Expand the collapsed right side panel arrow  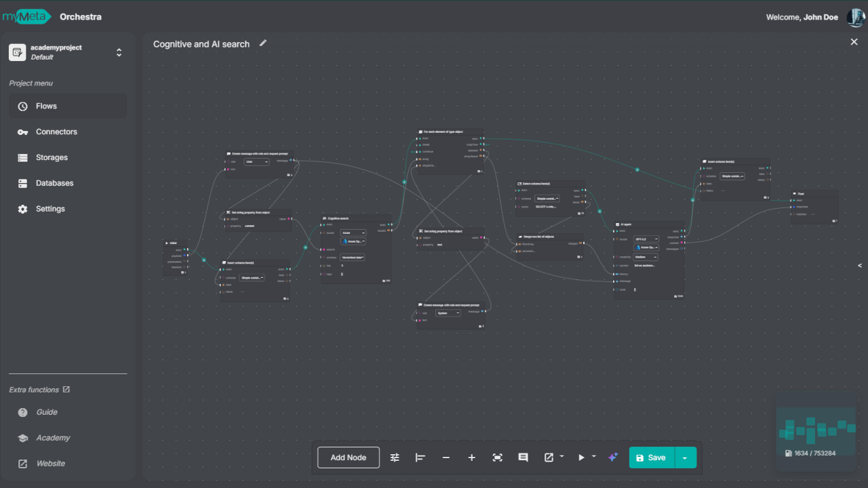860,266
